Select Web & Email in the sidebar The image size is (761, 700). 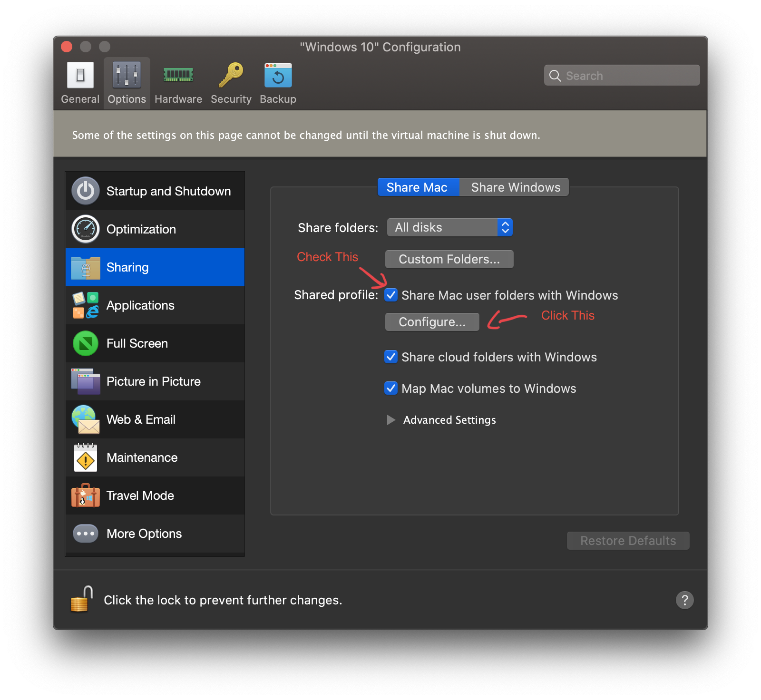pyautogui.click(x=155, y=419)
